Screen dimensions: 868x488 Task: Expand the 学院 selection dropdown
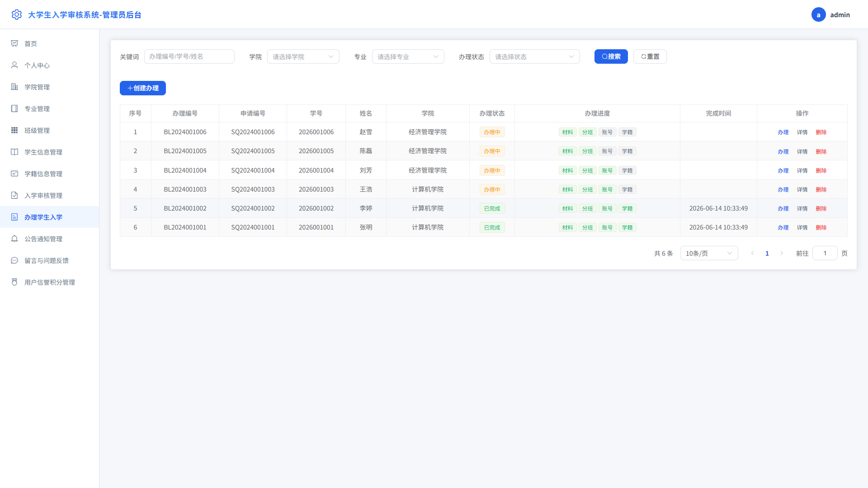click(x=303, y=56)
